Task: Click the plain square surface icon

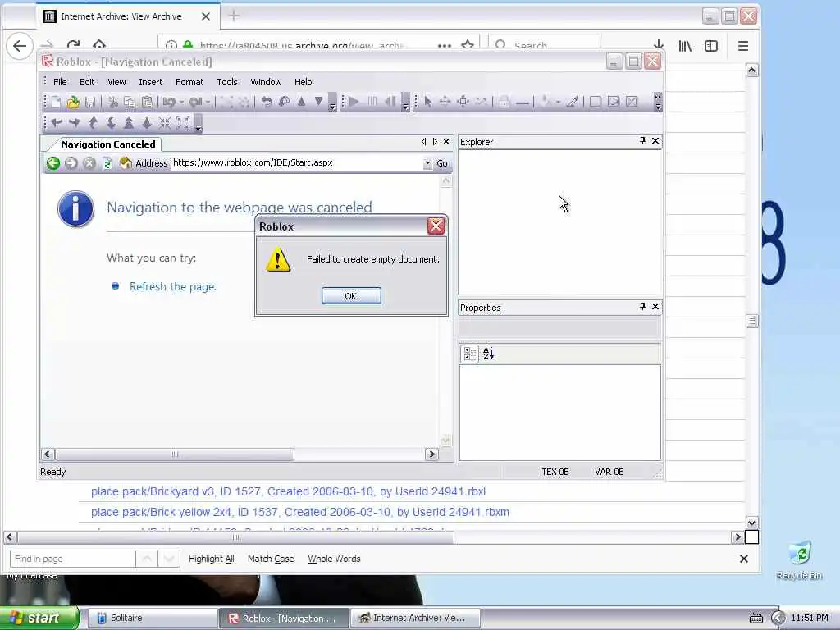Action: click(x=596, y=101)
